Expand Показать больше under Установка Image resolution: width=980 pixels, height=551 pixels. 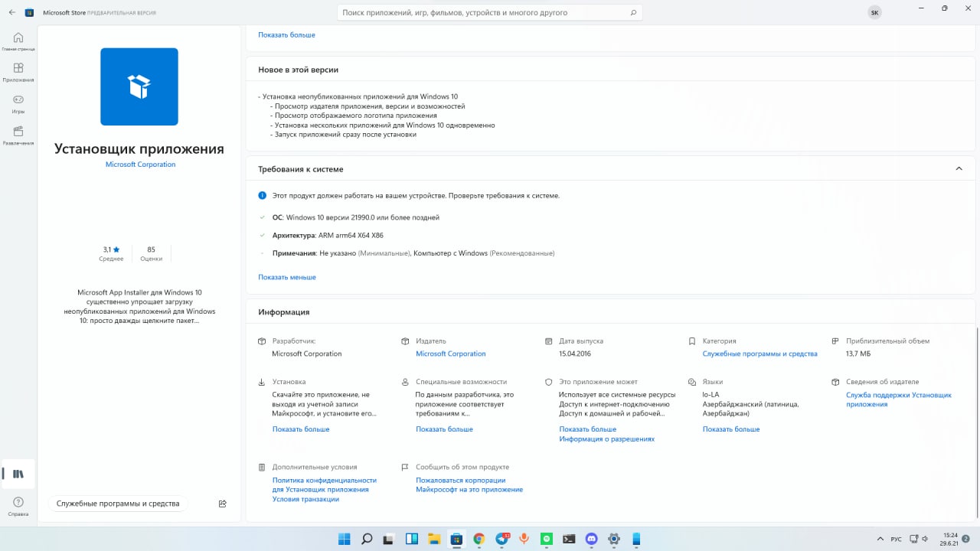301,429
